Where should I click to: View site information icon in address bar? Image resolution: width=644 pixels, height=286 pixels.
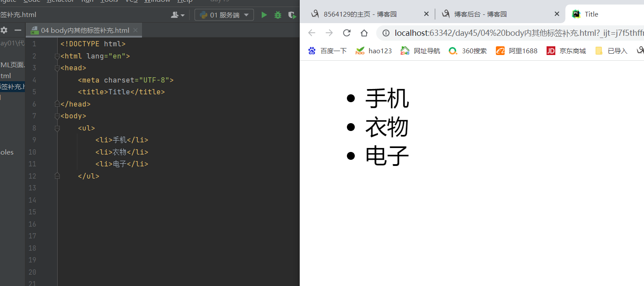pos(386,33)
